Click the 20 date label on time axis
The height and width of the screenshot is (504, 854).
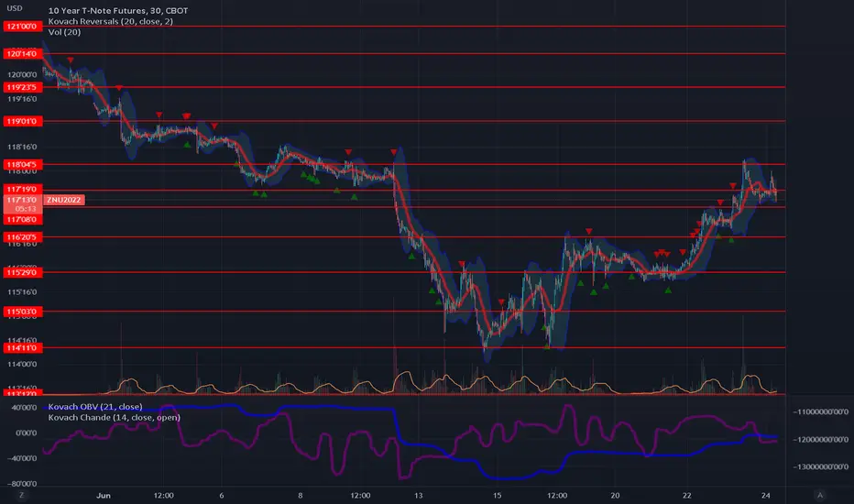tap(615, 495)
